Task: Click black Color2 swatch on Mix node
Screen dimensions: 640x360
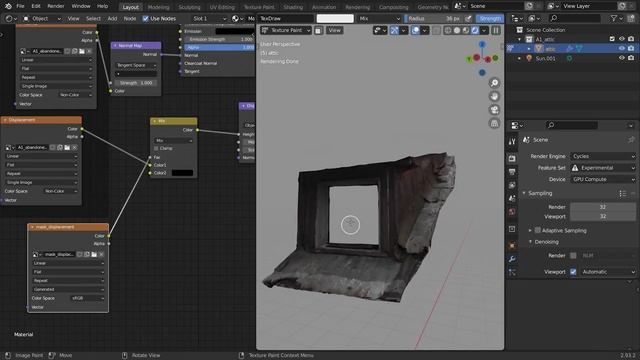Action: pos(182,173)
